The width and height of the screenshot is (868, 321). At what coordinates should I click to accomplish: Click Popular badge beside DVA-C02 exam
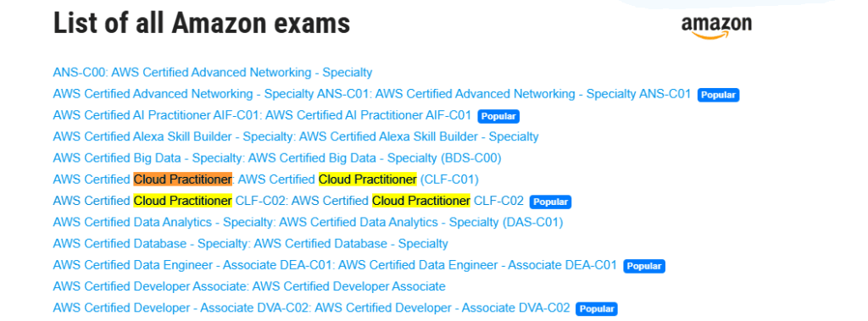pos(596,309)
